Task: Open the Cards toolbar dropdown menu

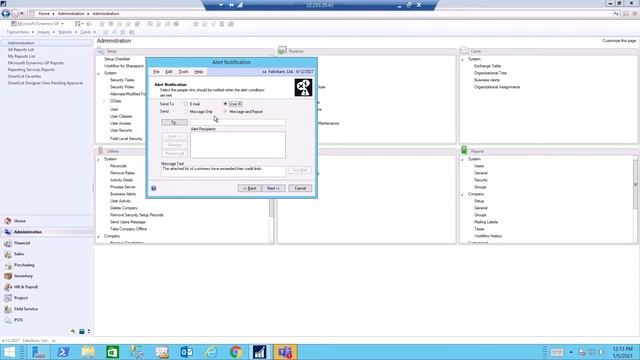Action: point(87,32)
